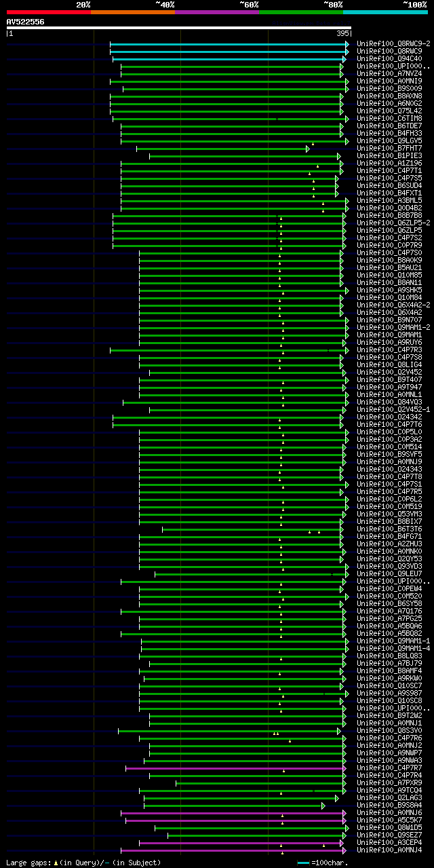434x868 pixels.
Task: Click the green ~80% identity legend segment
Action: pyautogui.click(x=300, y=12)
